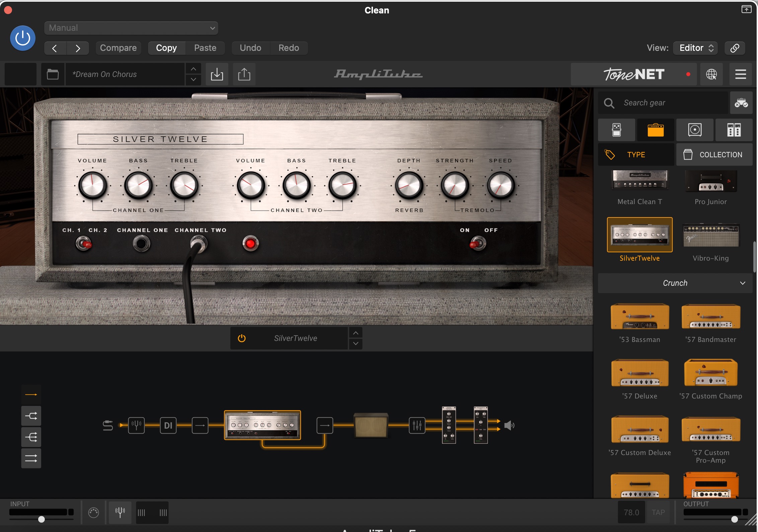Open the ToneNET panel
The image size is (758, 532).
tap(633, 74)
